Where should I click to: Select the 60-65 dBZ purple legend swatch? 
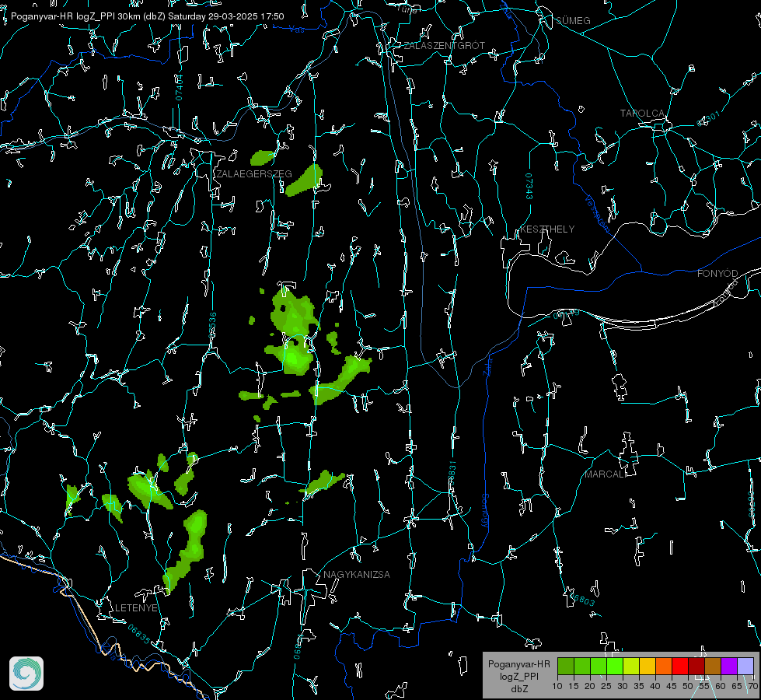pyautogui.click(x=729, y=666)
